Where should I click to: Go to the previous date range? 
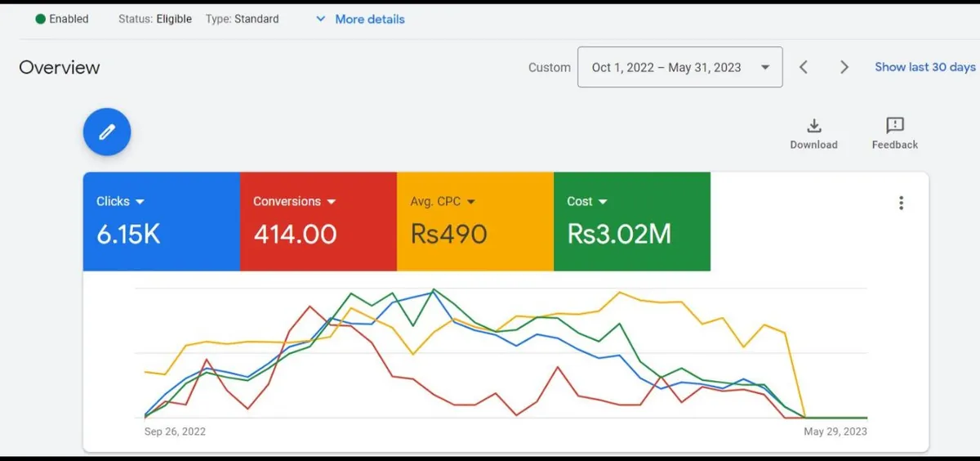pyautogui.click(x=804, y=67)
